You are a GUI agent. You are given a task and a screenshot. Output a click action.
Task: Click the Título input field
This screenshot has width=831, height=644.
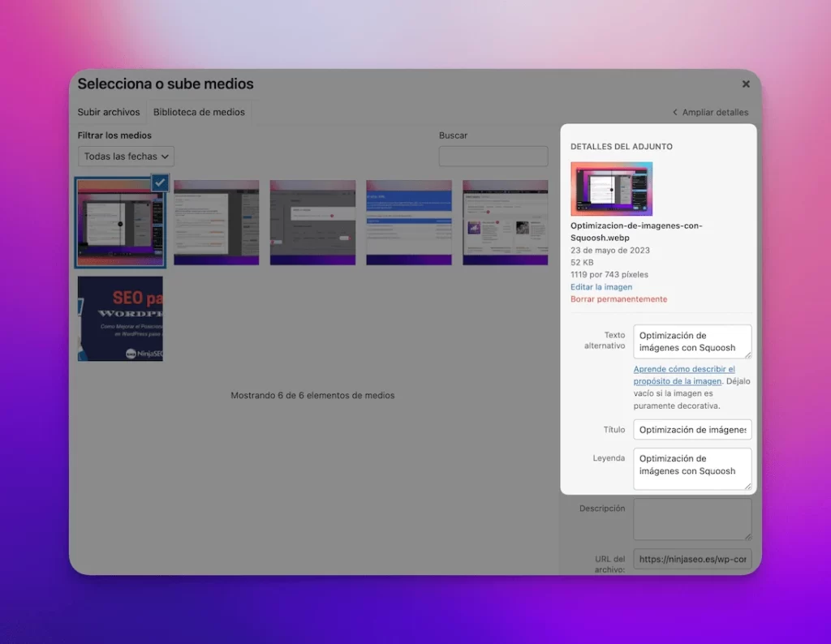(691, 430)
